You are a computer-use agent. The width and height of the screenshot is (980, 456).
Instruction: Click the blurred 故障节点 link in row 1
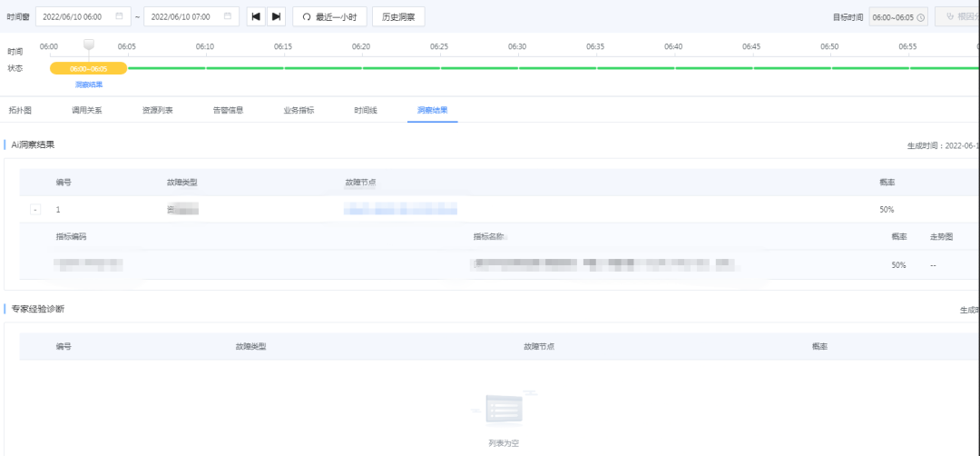pos(399,210)
